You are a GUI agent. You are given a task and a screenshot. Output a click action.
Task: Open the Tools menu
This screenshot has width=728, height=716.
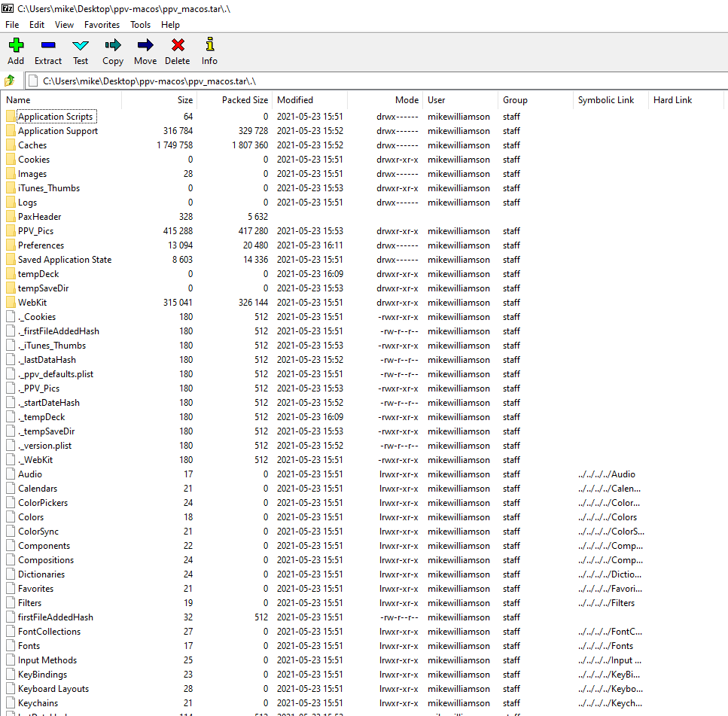(140, 25)
